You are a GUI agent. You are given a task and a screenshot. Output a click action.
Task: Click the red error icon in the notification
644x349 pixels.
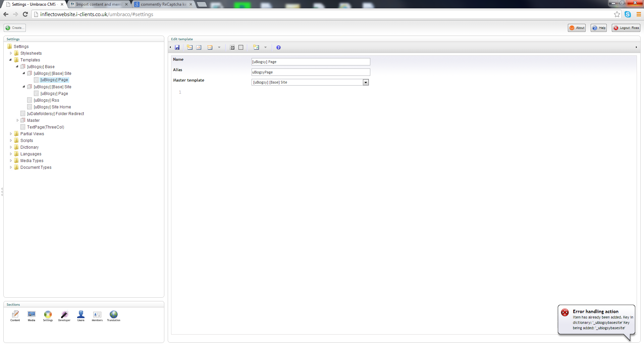tap(565, 312)
